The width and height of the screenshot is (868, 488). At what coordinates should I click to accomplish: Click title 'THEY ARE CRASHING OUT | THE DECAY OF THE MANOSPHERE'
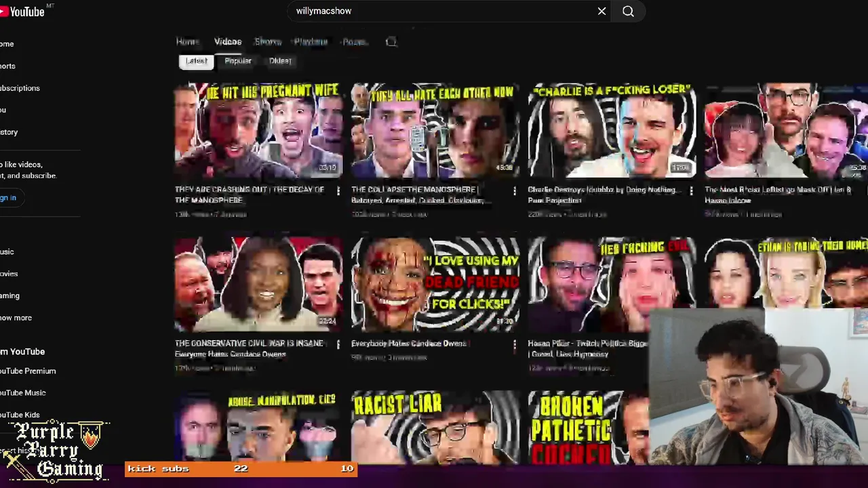250,195
